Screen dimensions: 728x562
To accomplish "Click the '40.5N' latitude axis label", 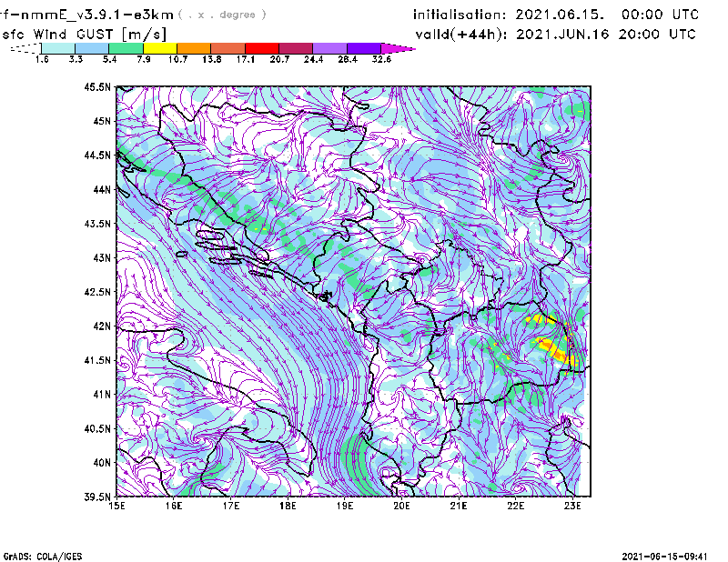I will (x=97, y=428).
